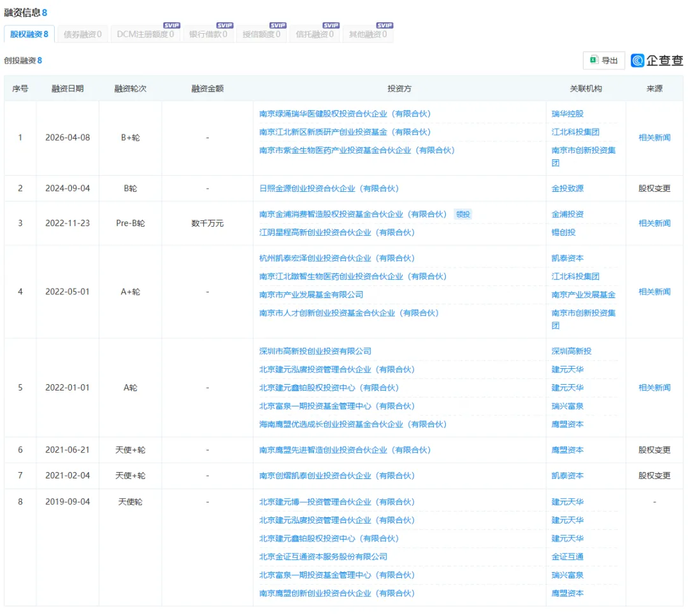Click SVIP badge above 其他融资 tab
This screenshot has width=688, height=616.
click(384, 25)
